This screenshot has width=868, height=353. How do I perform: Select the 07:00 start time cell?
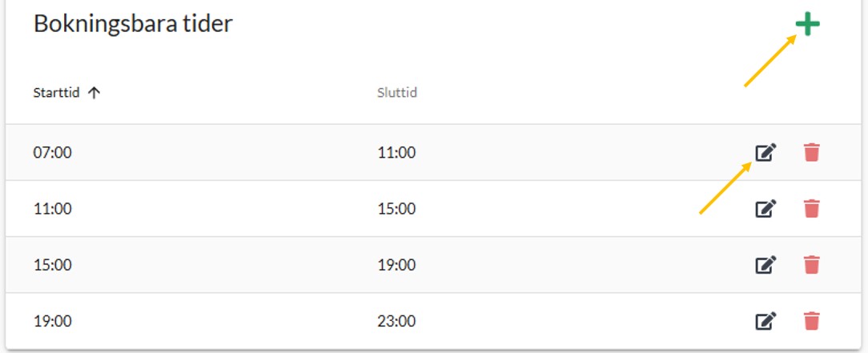tap(53, 152)
